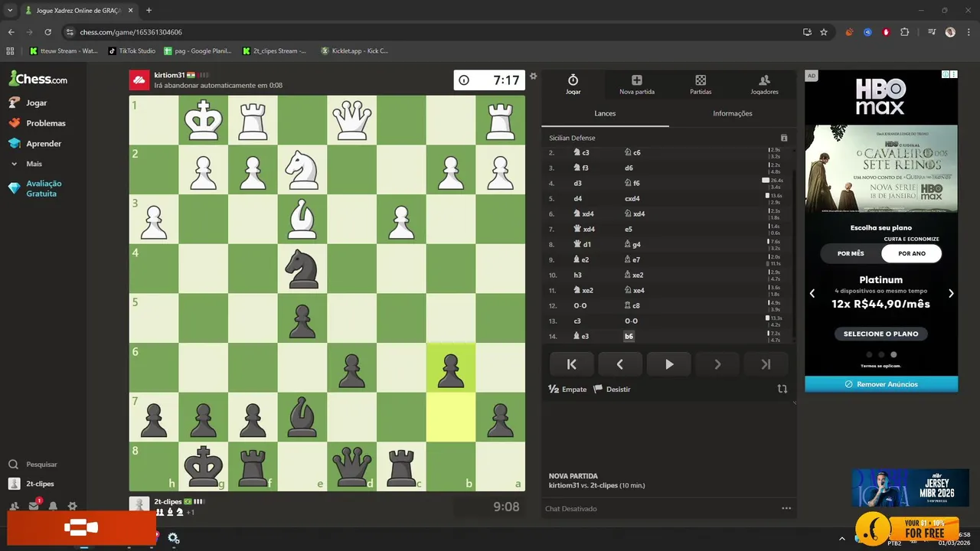Show next plan in ad carousel
980x551 pixels.
point(951,293)
